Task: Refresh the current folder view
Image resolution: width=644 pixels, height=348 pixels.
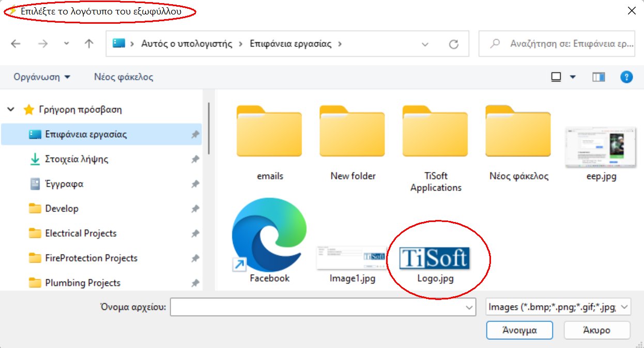Action: coord(454,44)
